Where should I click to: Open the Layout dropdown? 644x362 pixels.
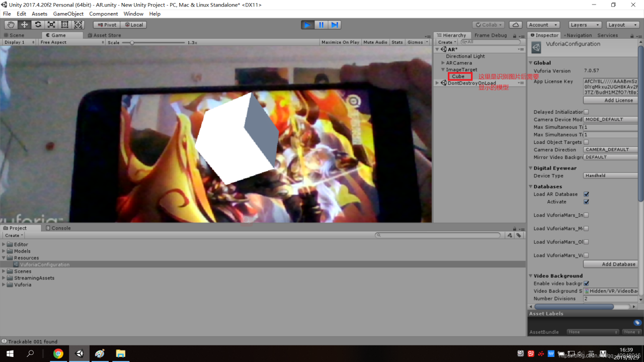[622, 25]
